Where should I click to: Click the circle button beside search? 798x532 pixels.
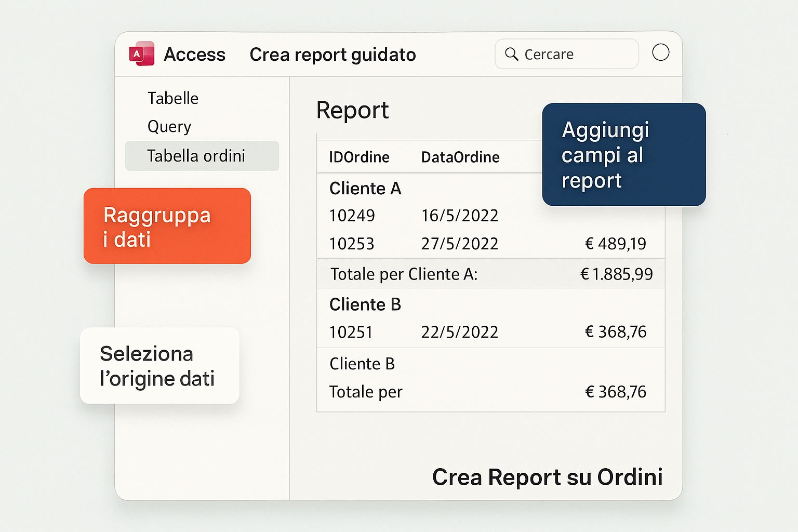tap(660, 52)
